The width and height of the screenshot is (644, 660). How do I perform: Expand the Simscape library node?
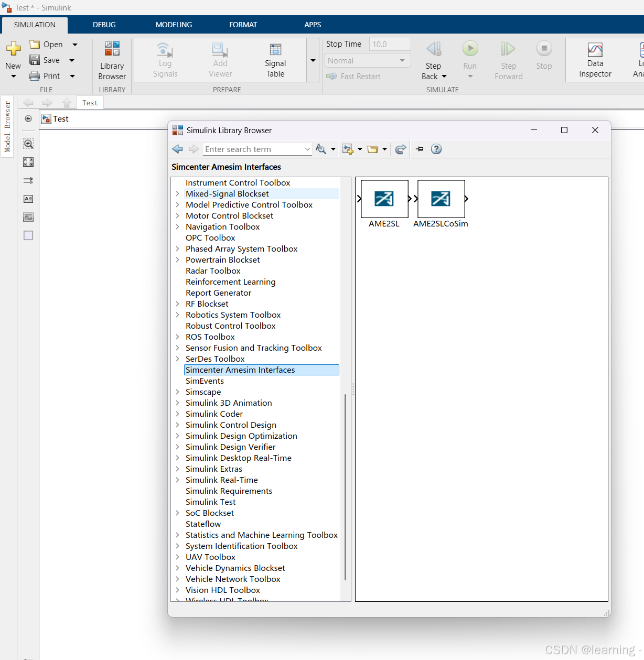[177, 392]
